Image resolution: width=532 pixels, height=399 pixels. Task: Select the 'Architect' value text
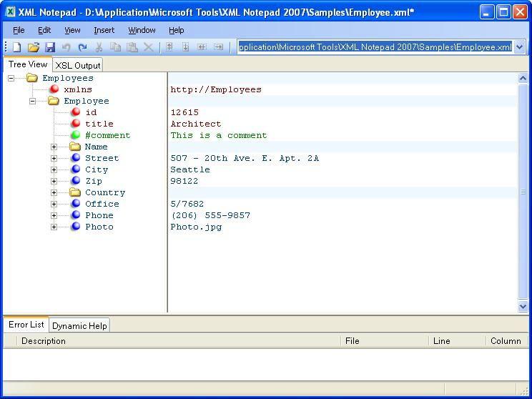[196, 124]
